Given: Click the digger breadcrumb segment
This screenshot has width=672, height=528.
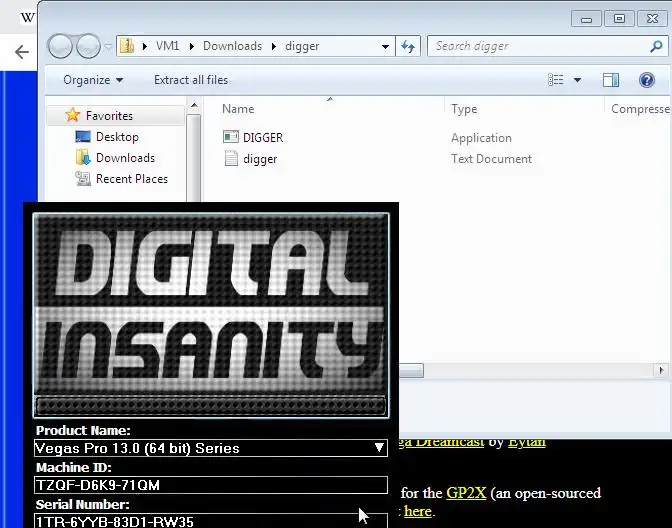Looking at the screenshot, I should 302,46.
